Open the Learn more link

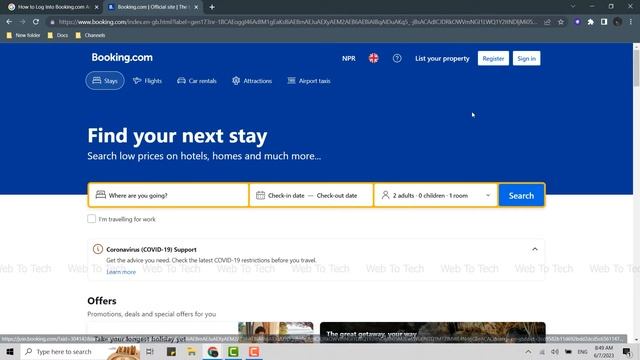click(x=121, y=272)
